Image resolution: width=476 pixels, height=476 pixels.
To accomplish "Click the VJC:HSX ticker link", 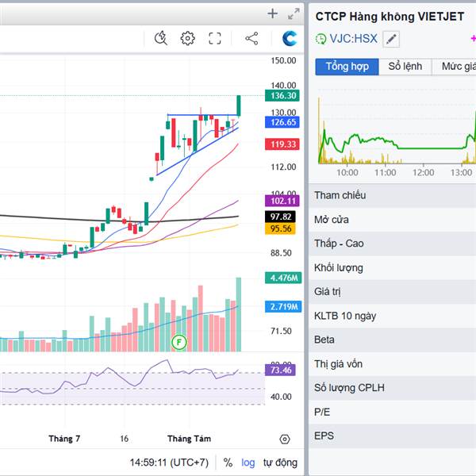I will (x=353, y=39).
